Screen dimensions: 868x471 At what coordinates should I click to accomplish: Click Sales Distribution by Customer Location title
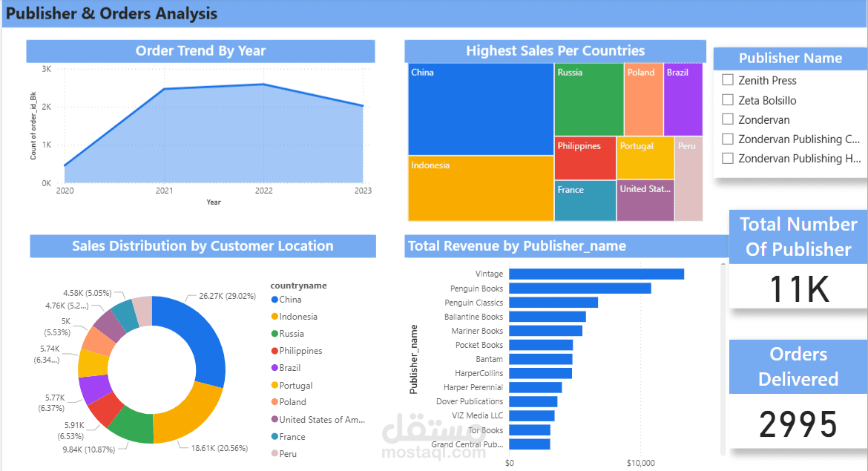pos(203,246)
